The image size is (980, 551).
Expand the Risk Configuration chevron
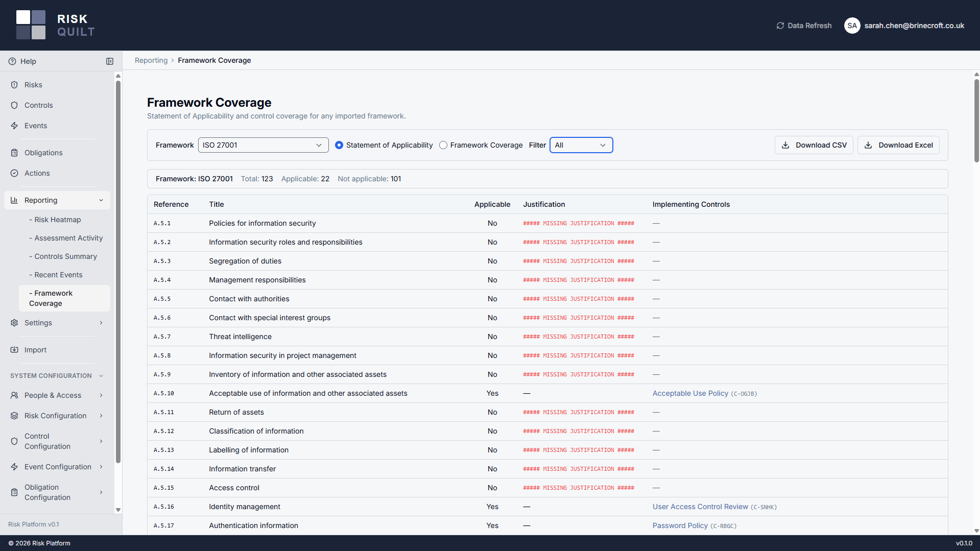[101, 416]
